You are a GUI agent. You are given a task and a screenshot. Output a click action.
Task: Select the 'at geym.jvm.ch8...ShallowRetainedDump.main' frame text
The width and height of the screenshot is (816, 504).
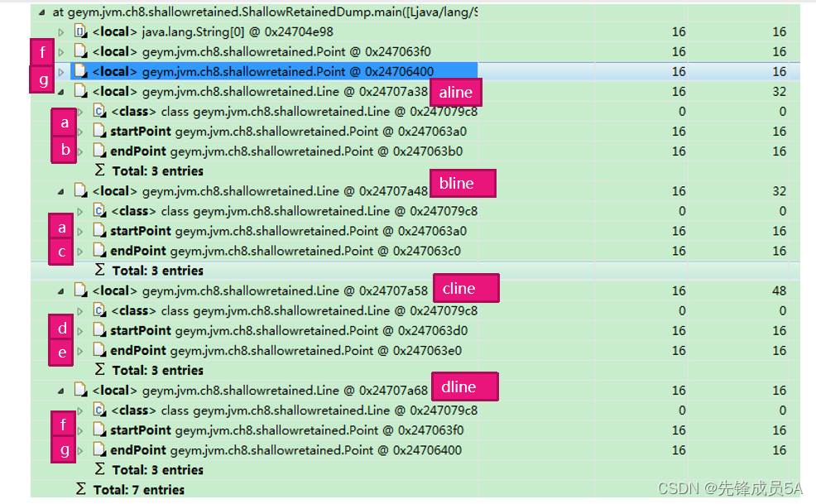265,12
